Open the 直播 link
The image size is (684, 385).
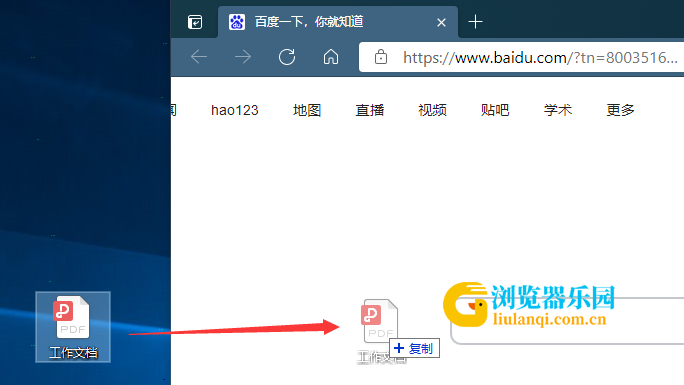point(369,110)
